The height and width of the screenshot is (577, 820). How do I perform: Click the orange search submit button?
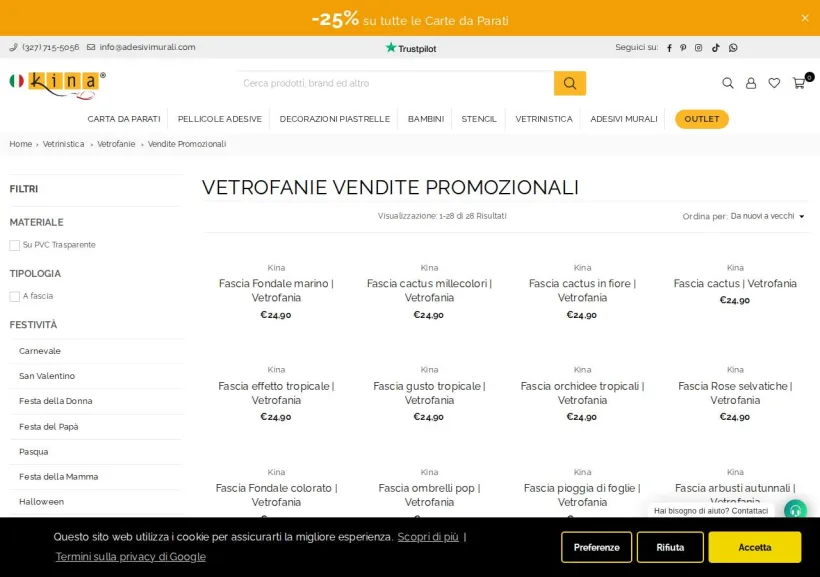pyautogui.click(x=570, y=83)
